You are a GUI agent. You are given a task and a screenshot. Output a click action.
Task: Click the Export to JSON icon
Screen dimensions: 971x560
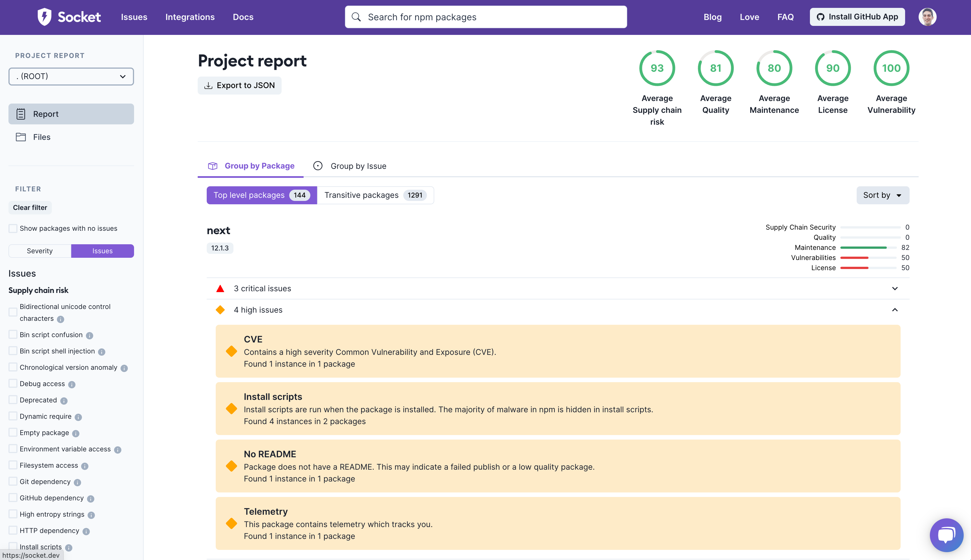(x=209, y=85)
